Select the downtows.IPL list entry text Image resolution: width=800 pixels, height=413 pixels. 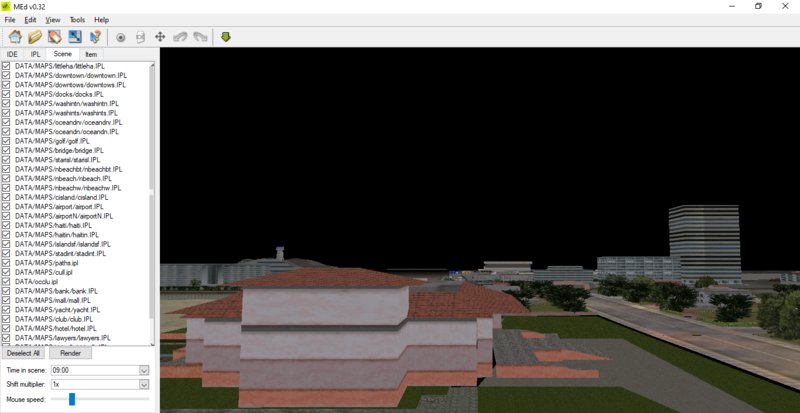coord(70,85)
